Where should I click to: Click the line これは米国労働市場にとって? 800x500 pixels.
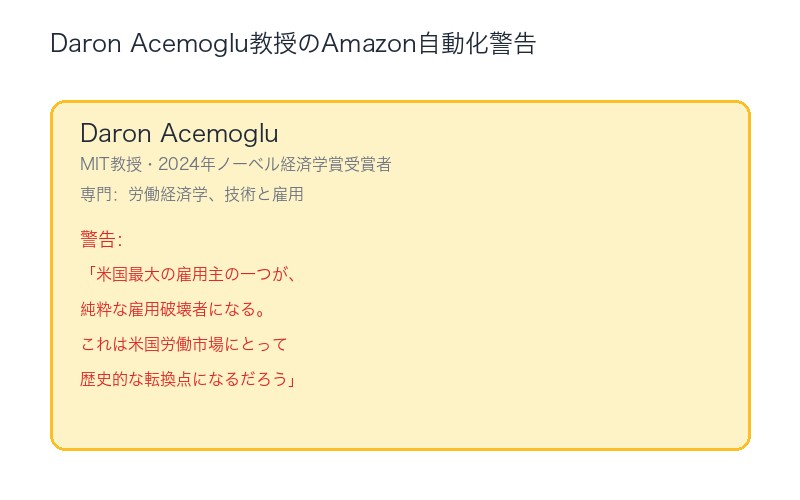pos(184,344)
